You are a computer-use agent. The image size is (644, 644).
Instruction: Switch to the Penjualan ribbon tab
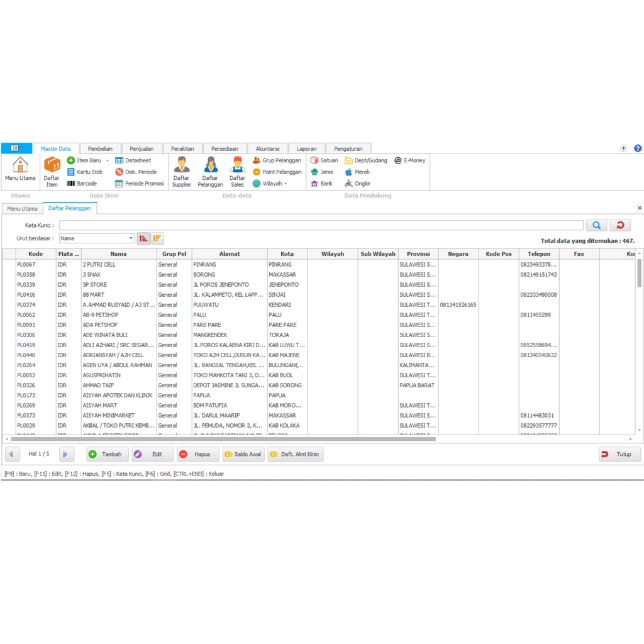[x=142, y=149]
